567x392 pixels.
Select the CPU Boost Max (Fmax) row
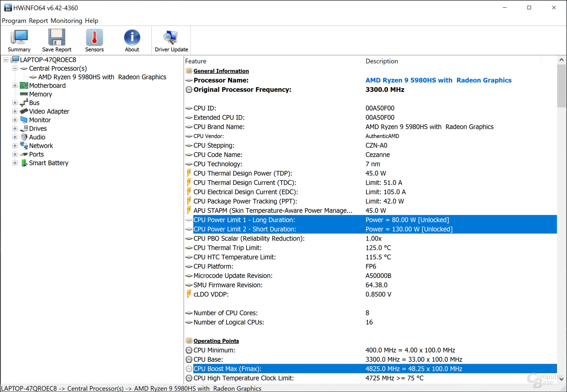click(x=370, y=369)
